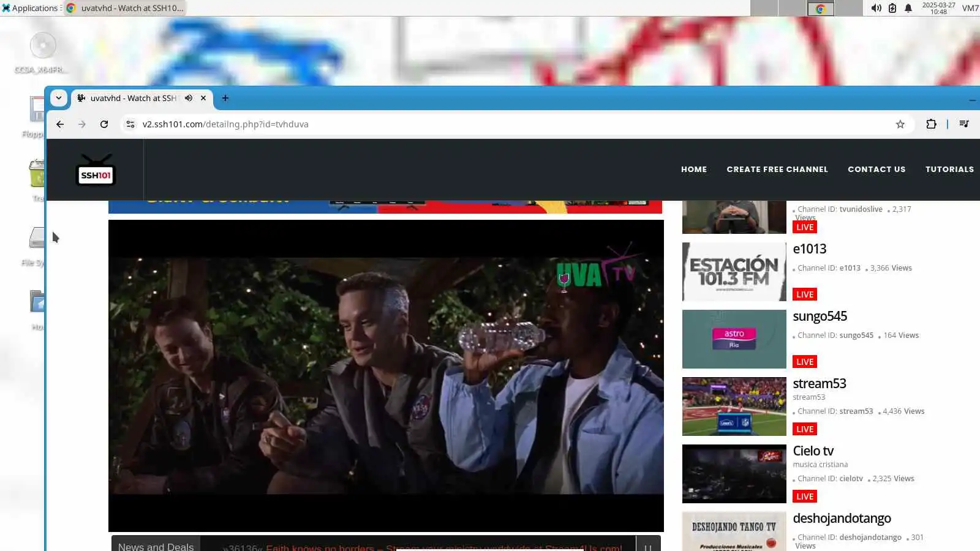Screen dimensions: 980x551
Task: Click the '4,436 Views' text
Action: [x=903, y=411]
